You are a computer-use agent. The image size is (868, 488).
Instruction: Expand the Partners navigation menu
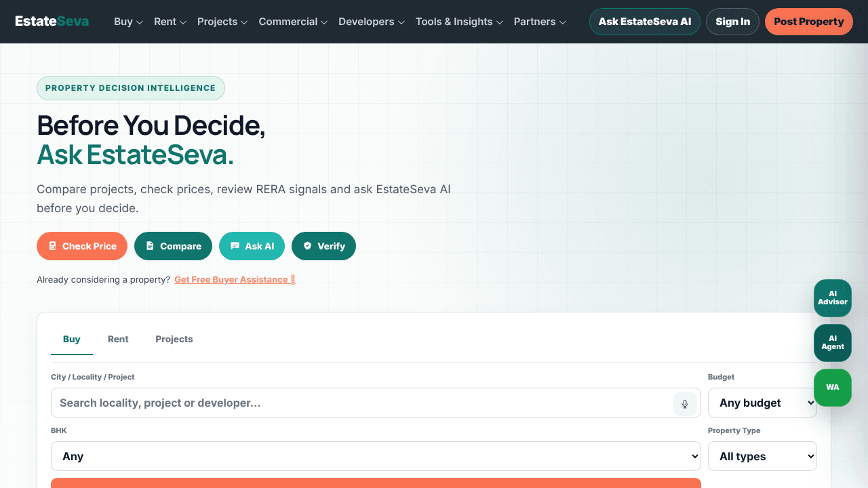click(x=540, y=22)
